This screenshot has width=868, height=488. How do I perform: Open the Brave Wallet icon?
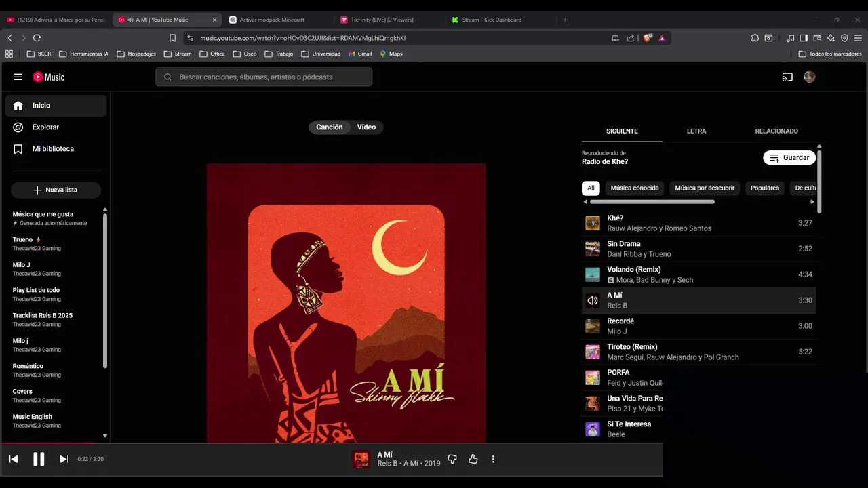click(x=817, y=38)
